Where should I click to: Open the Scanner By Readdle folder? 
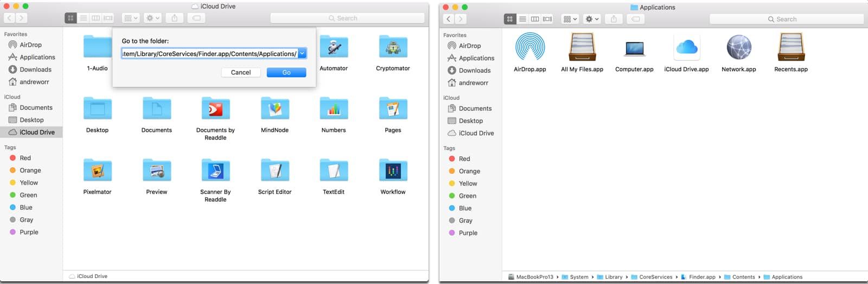[215, 170]
